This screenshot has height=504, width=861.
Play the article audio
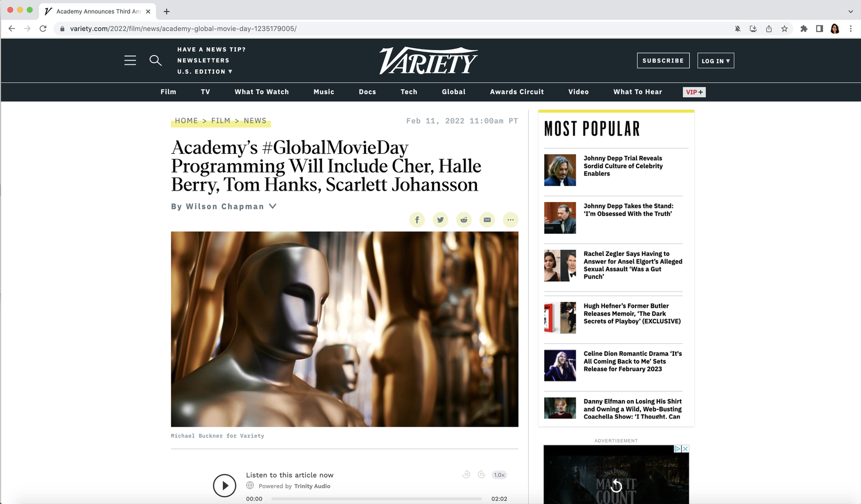[224, 486]
